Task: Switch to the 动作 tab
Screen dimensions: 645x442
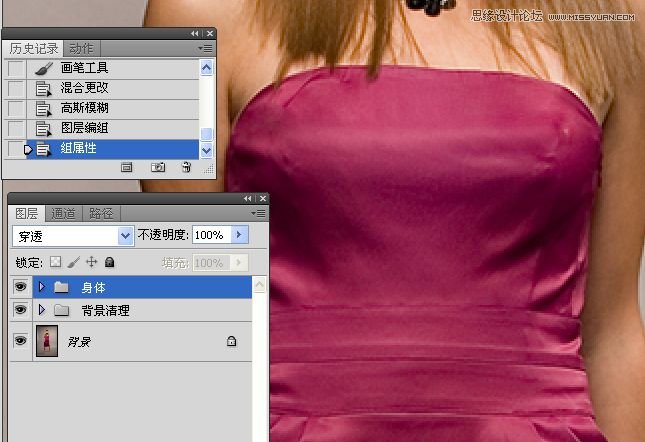Action: coord(82,48)
